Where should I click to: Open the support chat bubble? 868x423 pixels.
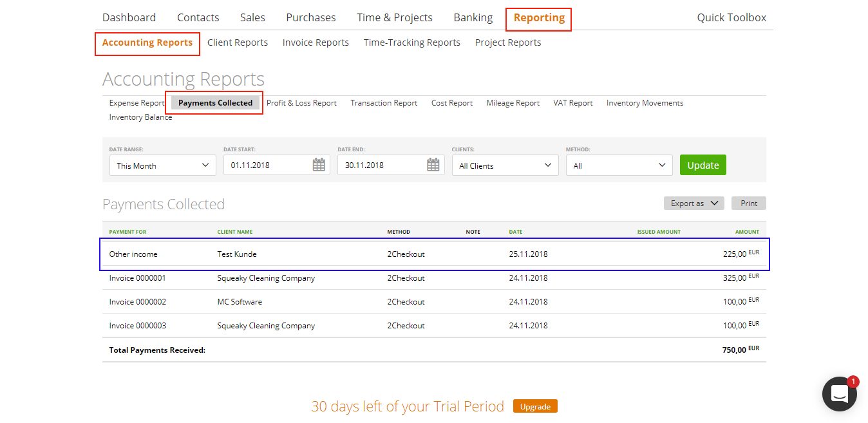pos(839,393)
